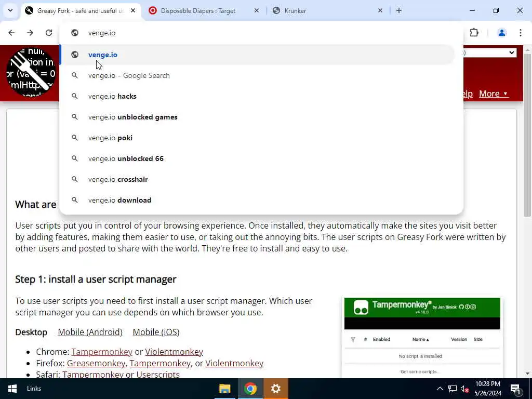Close the Greasy Fork tab
This screenshot has height=399, width=532.
pos(133,10)
